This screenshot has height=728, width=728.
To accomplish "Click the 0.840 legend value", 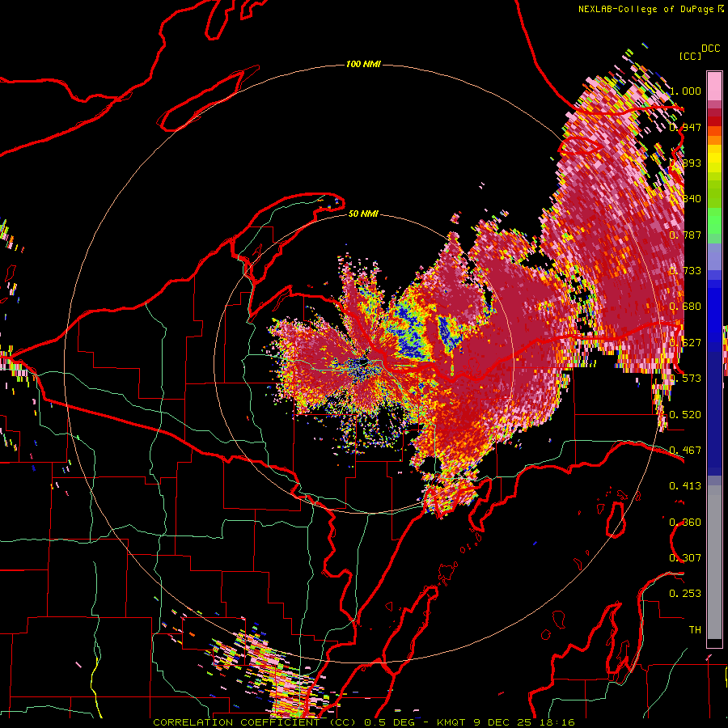I will [x=685, y=199].
